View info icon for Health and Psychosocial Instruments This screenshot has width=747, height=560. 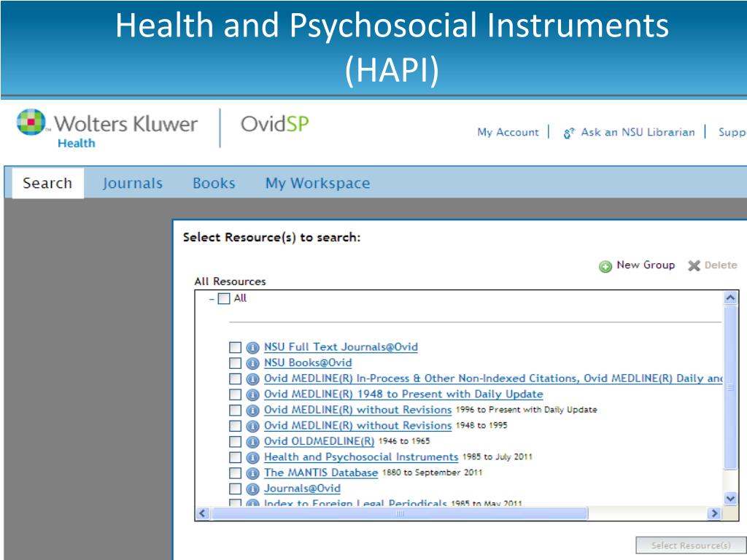coord(252,458)
